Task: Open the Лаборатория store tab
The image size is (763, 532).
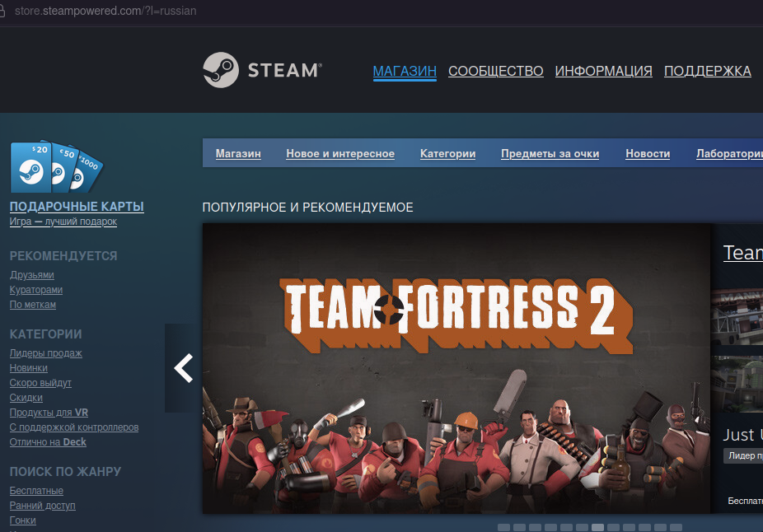Action: 729,154
